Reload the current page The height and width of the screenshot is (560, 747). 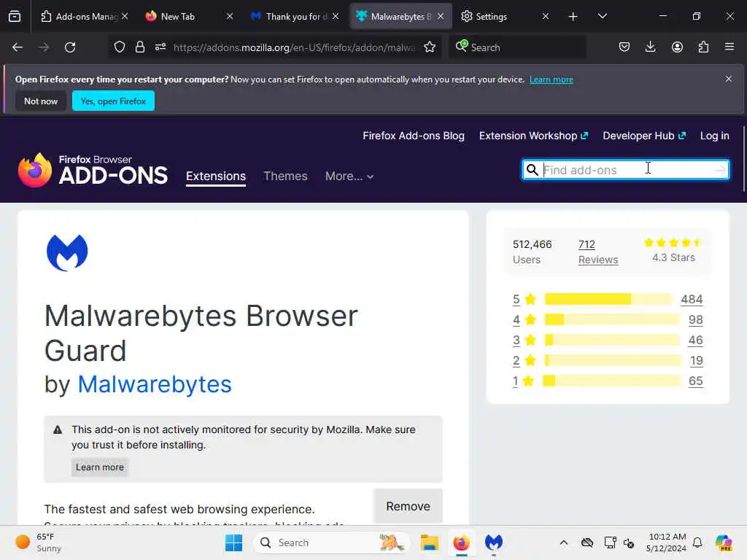click(70, 47)
